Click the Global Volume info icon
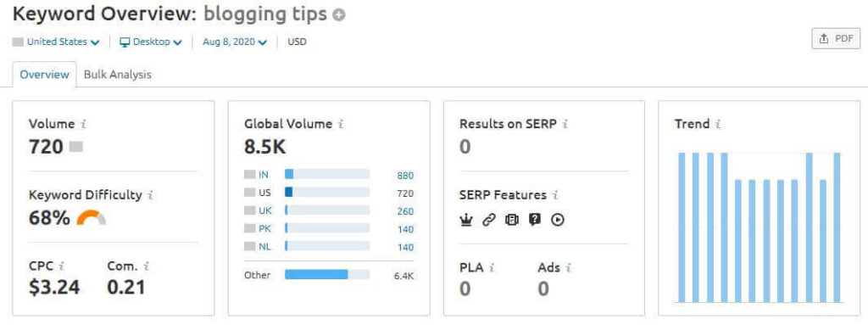This screenshot has height=325, width=868. pyautogui.click(x=341, y=124)
